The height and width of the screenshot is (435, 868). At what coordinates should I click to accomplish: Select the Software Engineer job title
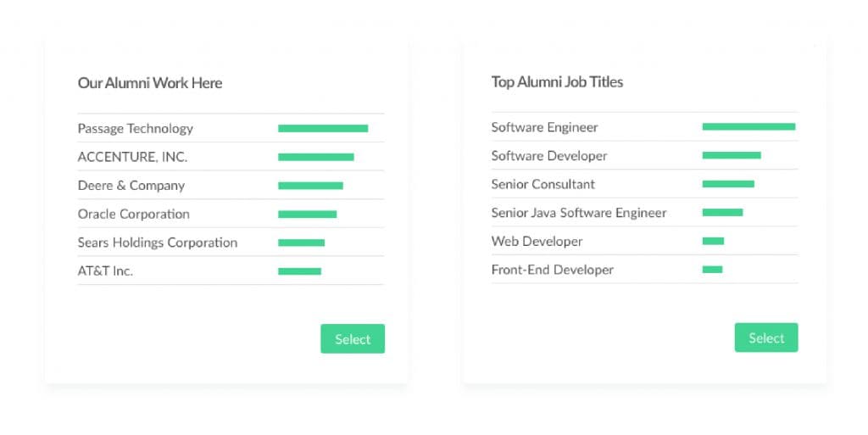[x=544, y=127]
